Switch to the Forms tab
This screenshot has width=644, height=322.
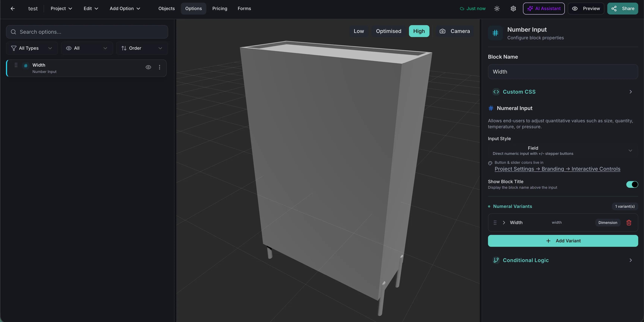pos(244,9)
